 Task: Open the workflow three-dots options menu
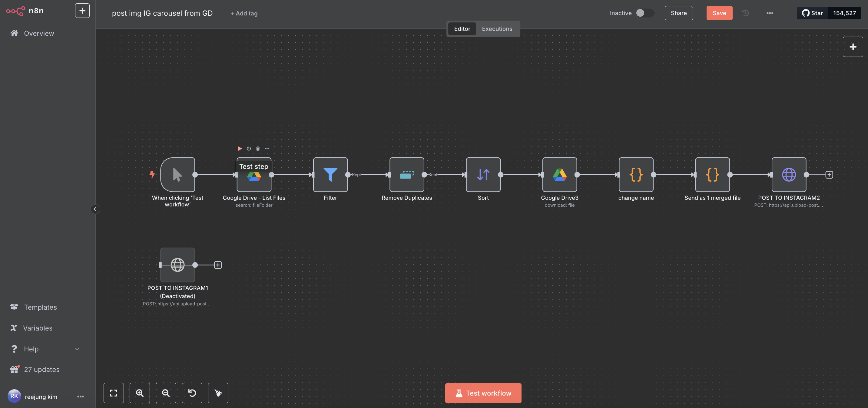(x=770, y=13)
